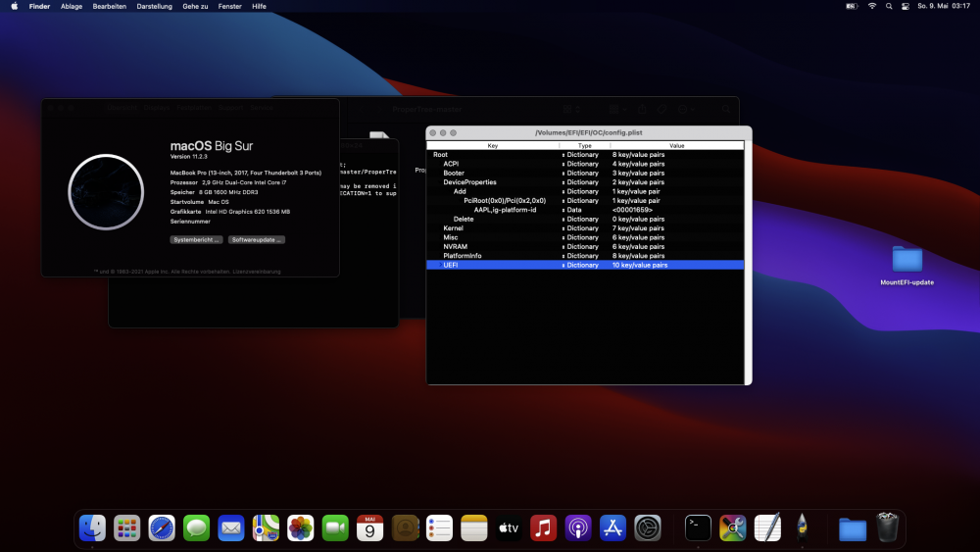Screen dimensions: 980x552
Task: Open the Apple menu
Action: click(15, 6)
